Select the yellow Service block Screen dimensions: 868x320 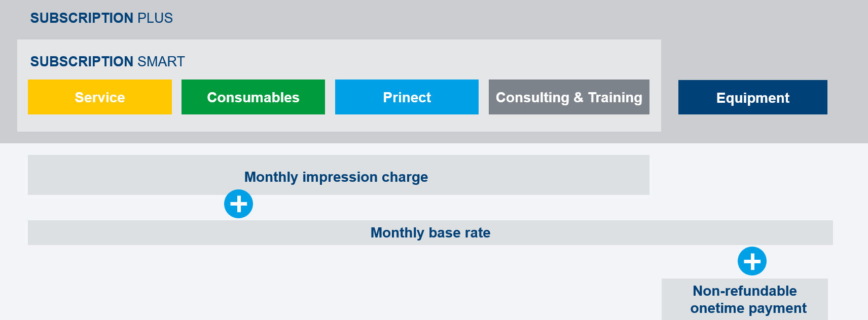[100, 97]
